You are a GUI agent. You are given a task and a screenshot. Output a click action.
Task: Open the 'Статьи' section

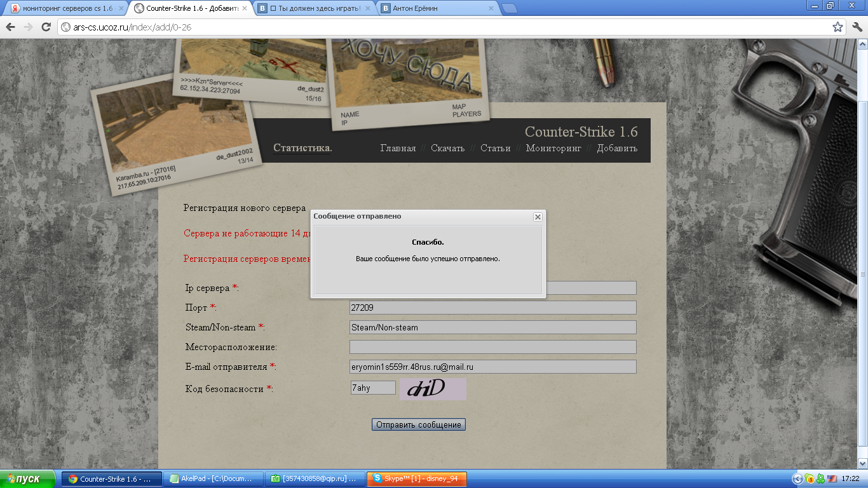point(496,148)
